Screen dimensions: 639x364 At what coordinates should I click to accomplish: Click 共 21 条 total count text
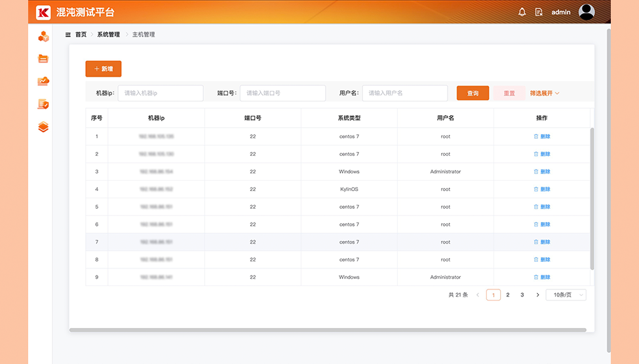click(x=458, y=295)
